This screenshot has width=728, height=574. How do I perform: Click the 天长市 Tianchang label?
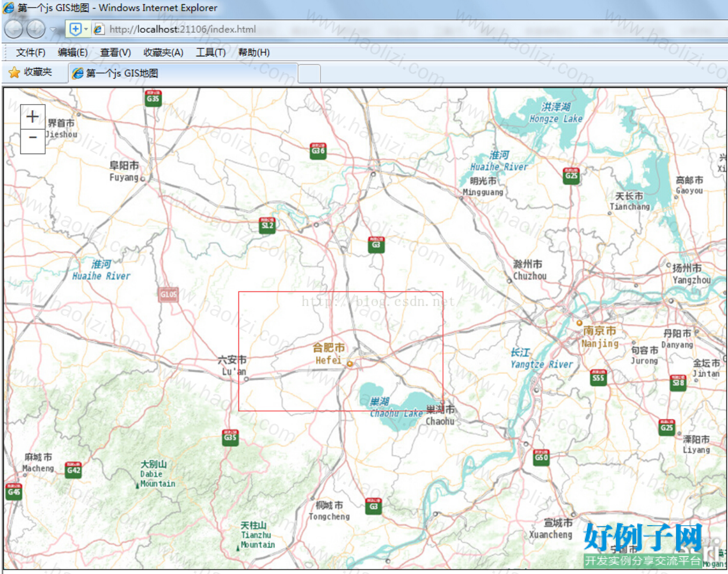(630, 201)
